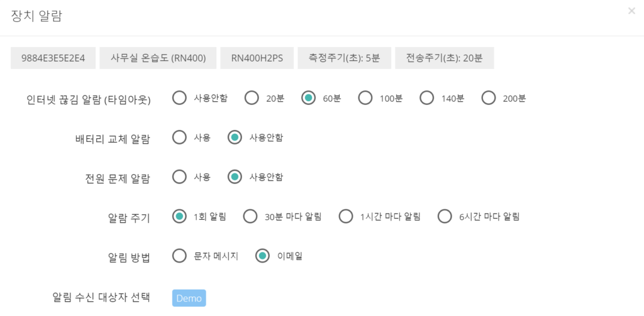Select 사용안함 for 인터넷 끊김 알람
644x316 pixels.
point(179,98)
